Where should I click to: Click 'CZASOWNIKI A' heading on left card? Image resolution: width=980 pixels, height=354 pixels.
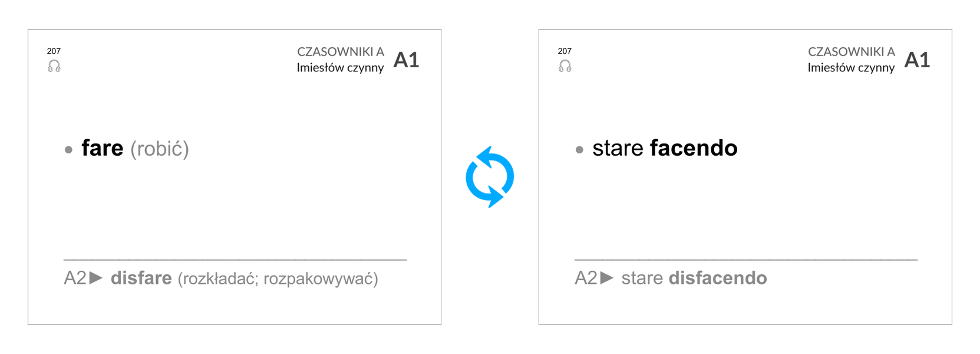pos(341,52)
